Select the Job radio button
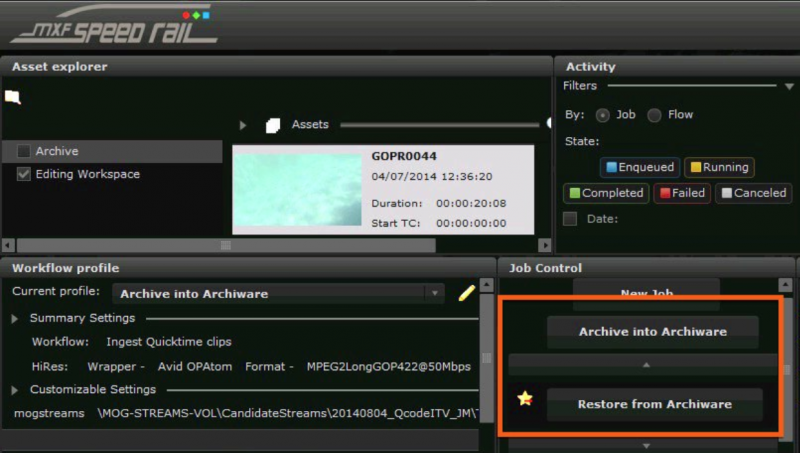This screenshot has width=800, height=453. [603, 115]
